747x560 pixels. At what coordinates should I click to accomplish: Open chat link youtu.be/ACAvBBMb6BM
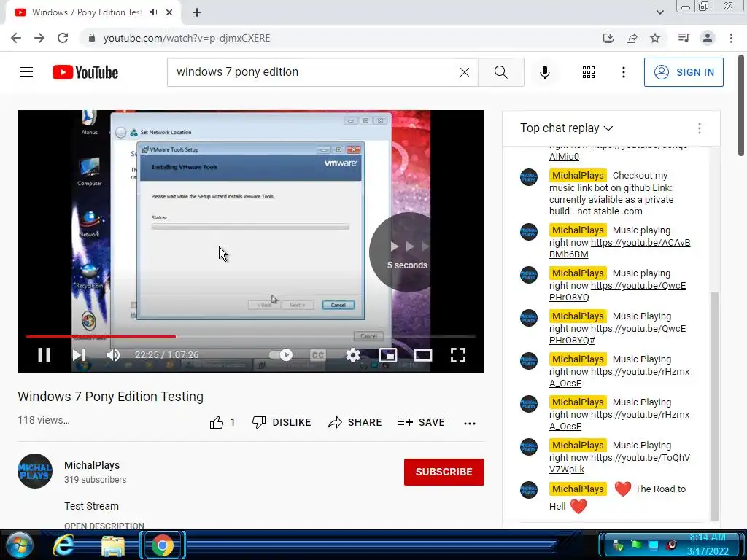click(620, 248)
